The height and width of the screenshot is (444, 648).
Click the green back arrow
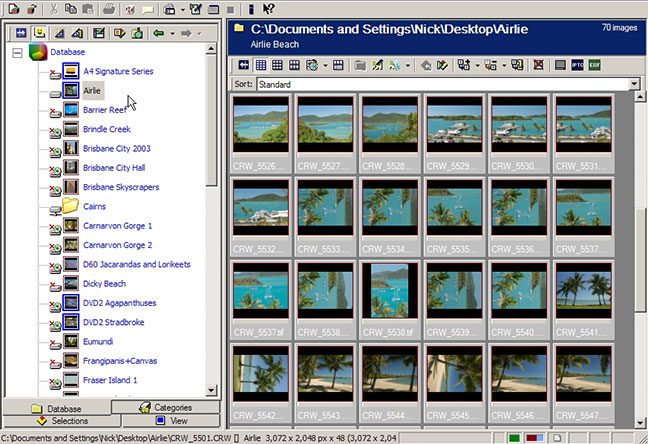coord(159,33)
